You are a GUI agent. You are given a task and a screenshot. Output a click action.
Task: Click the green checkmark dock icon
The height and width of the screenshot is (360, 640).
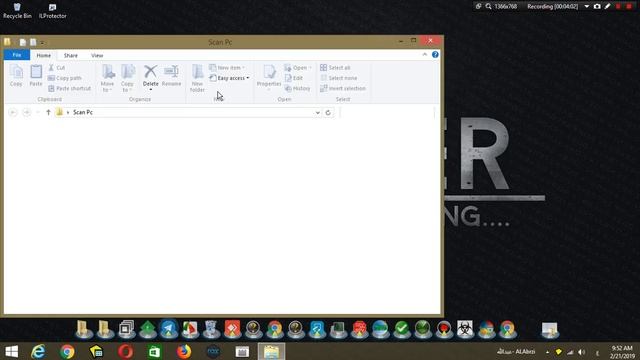[402, 329]
